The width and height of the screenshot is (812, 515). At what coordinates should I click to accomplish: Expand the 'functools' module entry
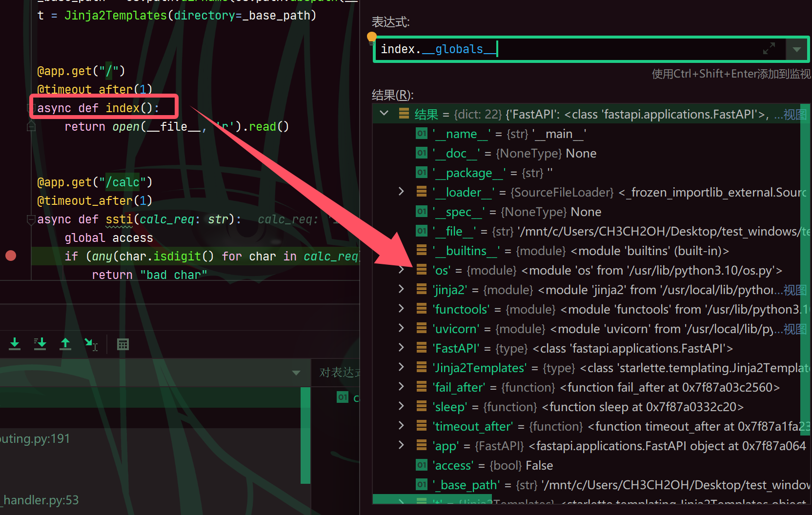pos(401,309)
